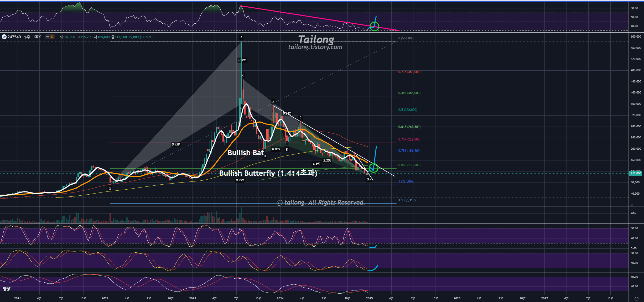Open the tailong.tistory.com watermark link
This screenshot has width=644, height=302.
(x=315, y=47)
